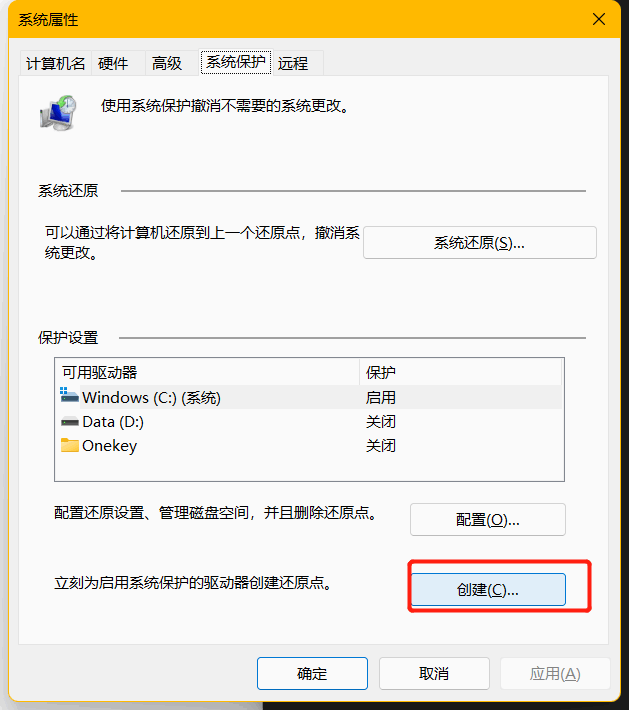Click the 系统还原(S)... button

(480, 243)
